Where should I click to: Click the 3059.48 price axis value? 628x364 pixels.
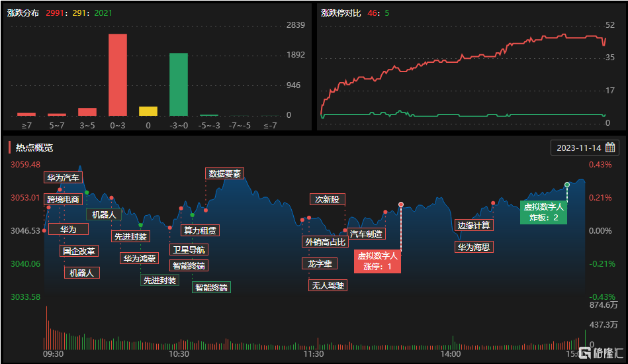pos(25,165)
